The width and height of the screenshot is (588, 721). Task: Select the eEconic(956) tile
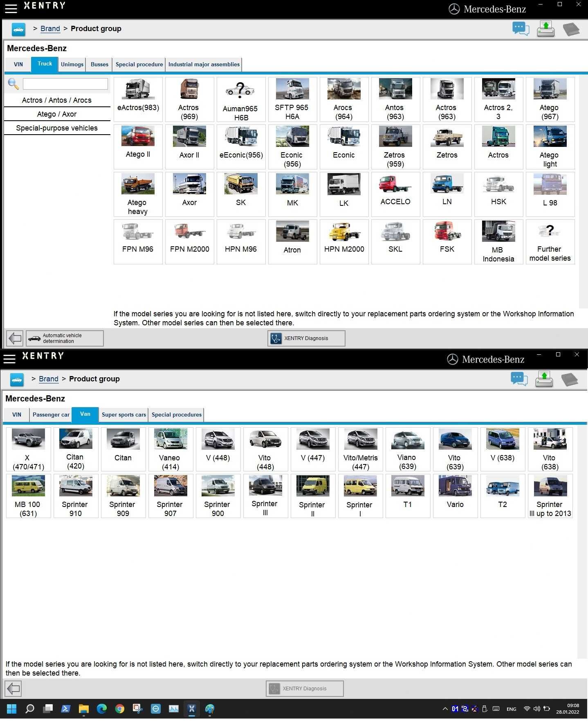click(x=241, y=146)
